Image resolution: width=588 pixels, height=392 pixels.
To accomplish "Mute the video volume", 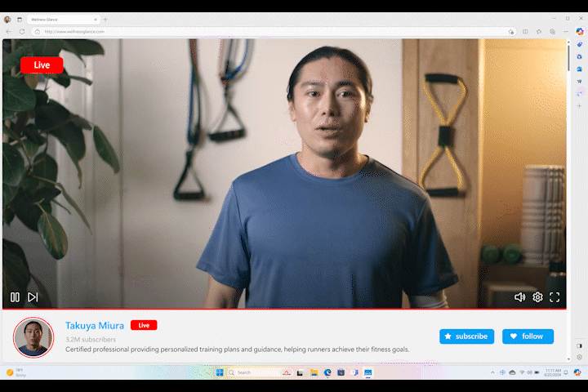I will [519, 297].
